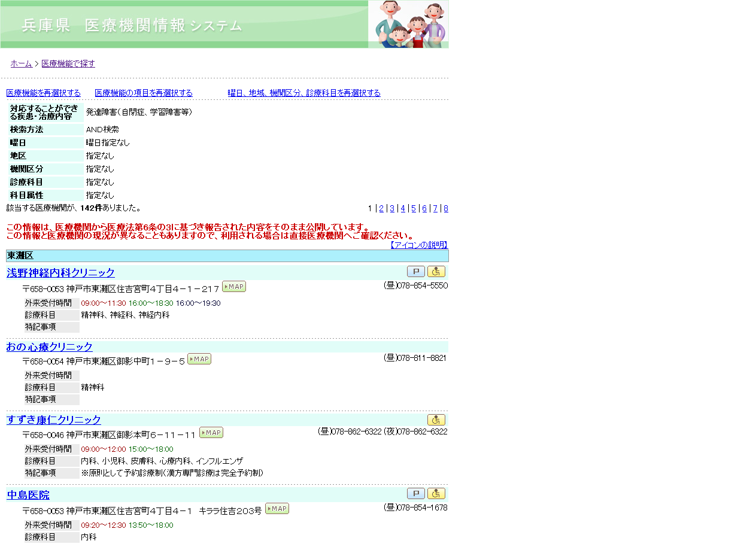Go to results page 2
The image size is (756, 544).
(x=381, y=208)
